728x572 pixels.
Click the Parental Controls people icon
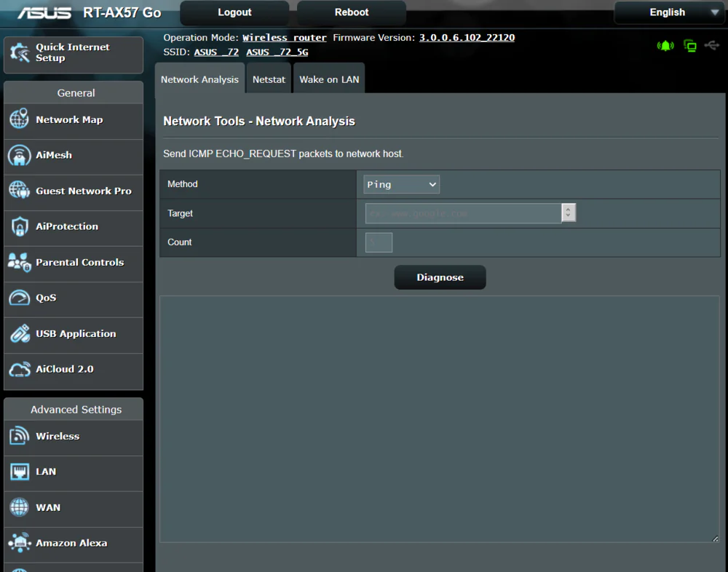point(20,262)
